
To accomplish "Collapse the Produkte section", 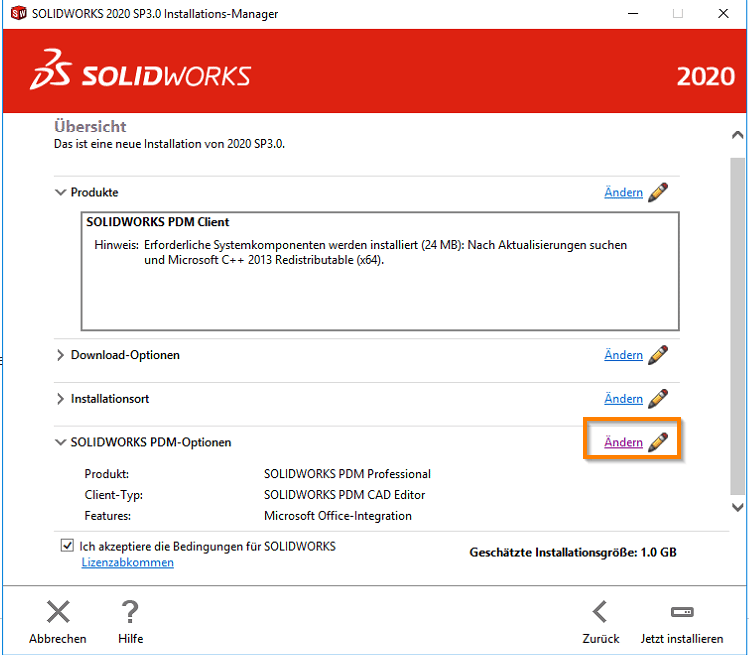I will click(x=60, y=193).
